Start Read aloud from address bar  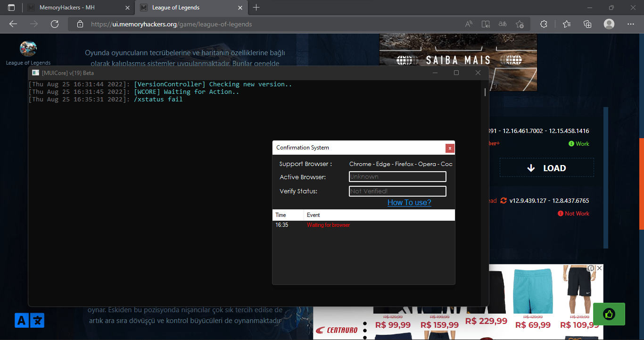[469, 24]
